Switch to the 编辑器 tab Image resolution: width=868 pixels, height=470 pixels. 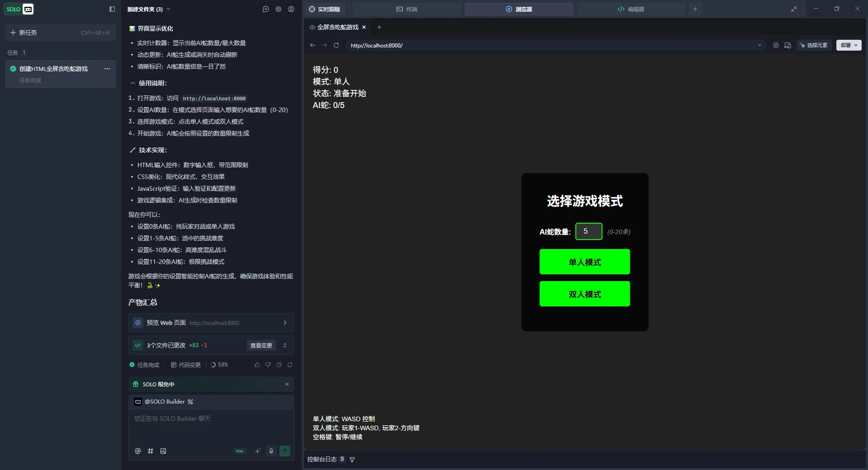(x=631, y=9)
